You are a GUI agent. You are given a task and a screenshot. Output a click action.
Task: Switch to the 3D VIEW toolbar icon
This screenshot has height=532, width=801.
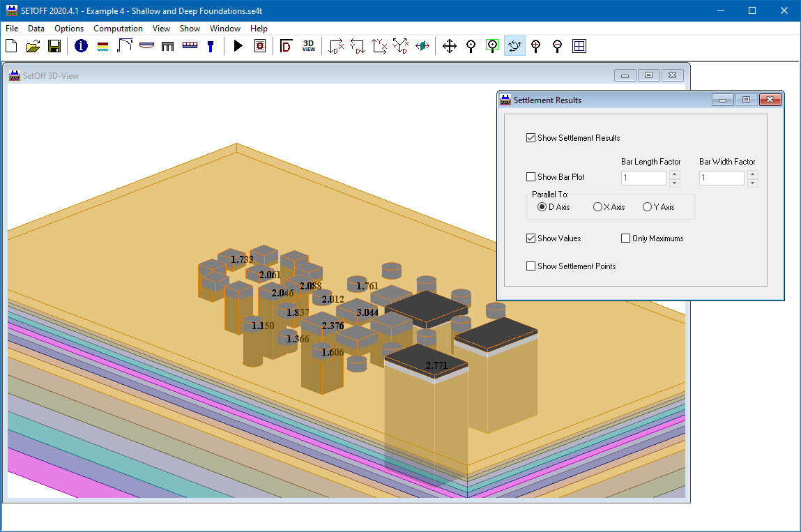(308, 47)
